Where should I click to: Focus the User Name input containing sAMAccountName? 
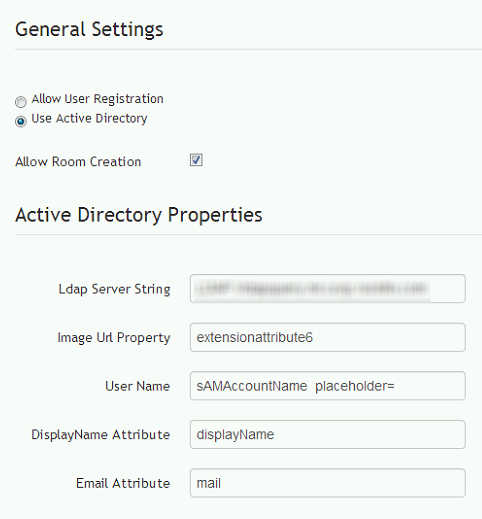(x=328, y=386)
